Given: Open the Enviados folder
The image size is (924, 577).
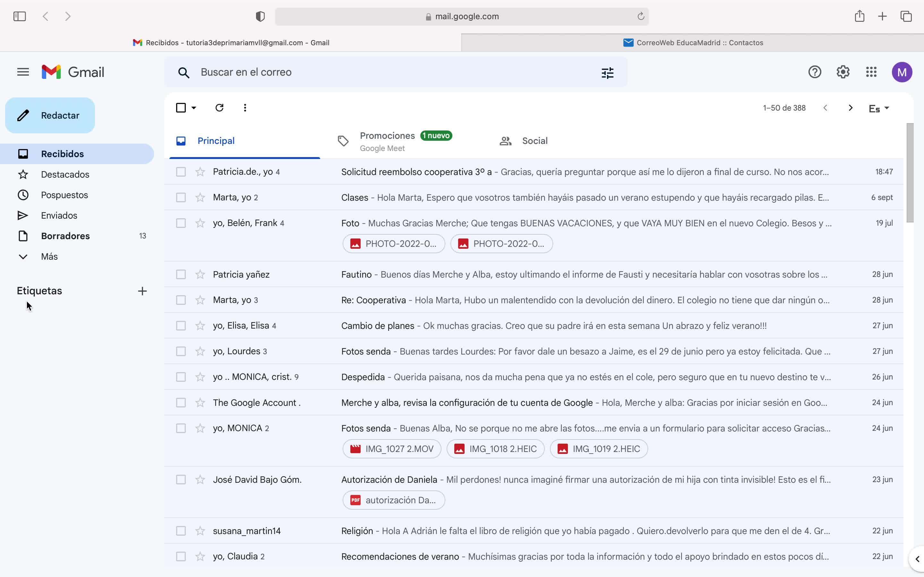Looking at the screenshot, I should [x=59, y=216].
